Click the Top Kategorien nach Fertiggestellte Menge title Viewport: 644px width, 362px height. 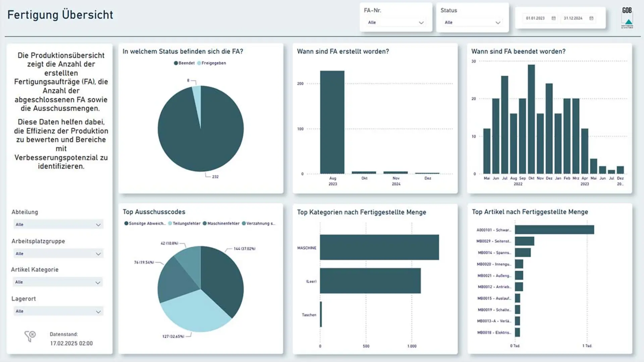pyautogui.click(x=362, y=212)
